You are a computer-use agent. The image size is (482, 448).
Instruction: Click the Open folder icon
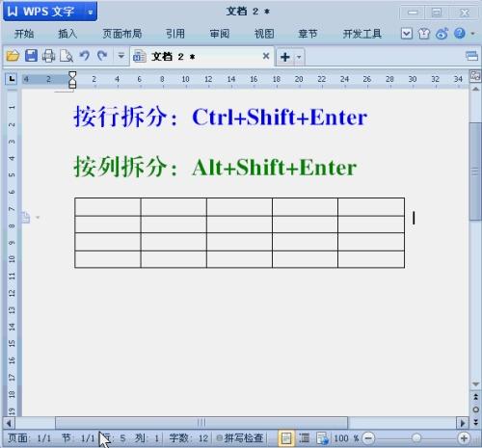[x=13, y=56]
